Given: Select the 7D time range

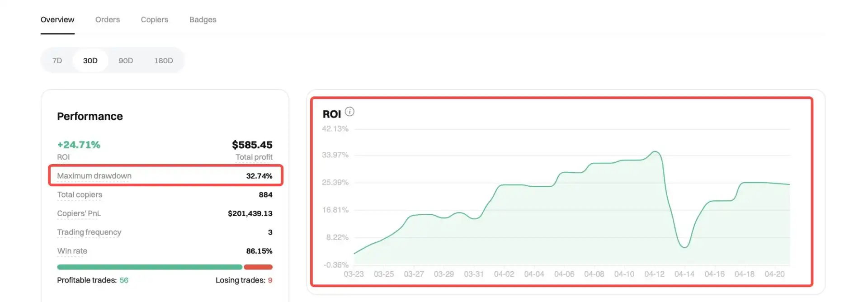Looking at the screenshot, I should (57, 61).
